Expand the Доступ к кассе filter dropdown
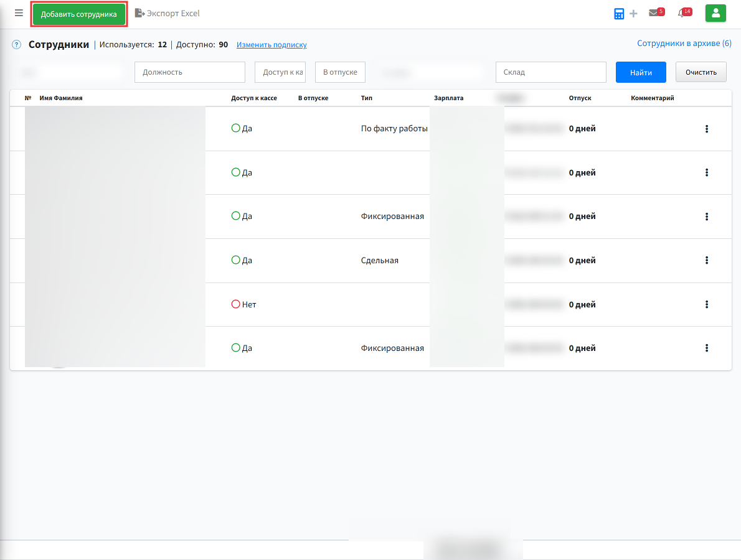741x560 pixels. [280, 72]
